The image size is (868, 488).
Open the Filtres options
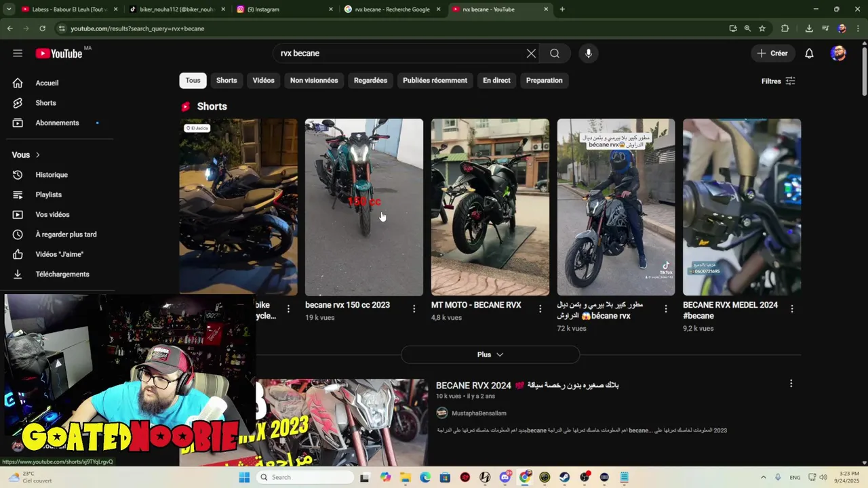tap(778, 81)
